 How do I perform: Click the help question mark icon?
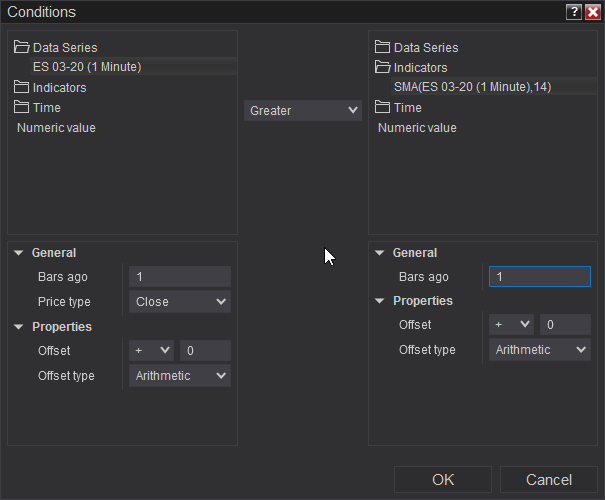point(574,12)
